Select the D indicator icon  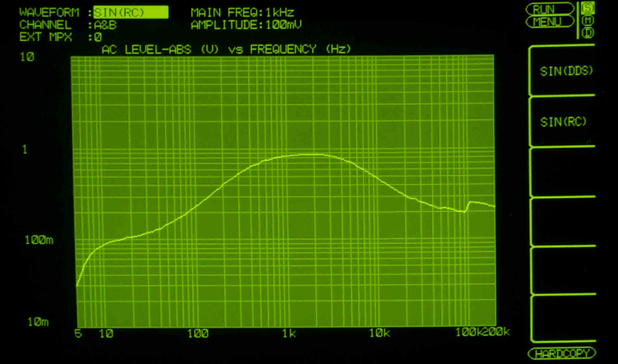(588, 33)
